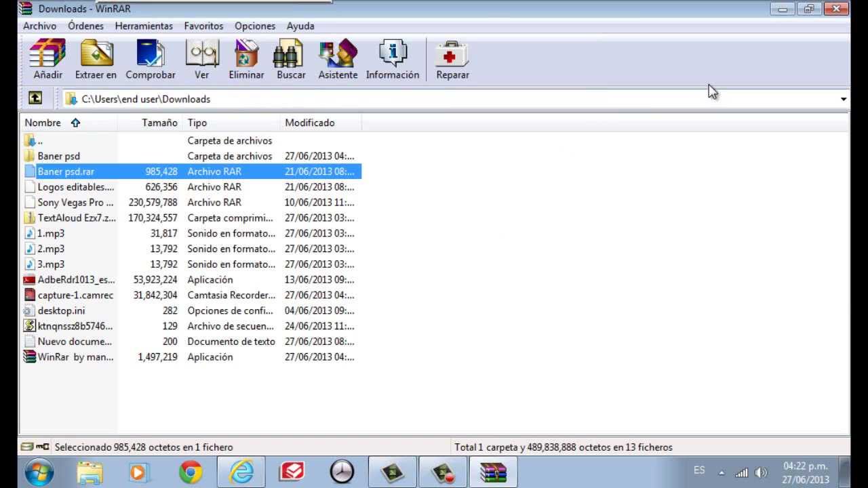Sort by Tamaño column header
Viewport: 868px width, 488px height.
pyautogui.click(x=149, y=123)
